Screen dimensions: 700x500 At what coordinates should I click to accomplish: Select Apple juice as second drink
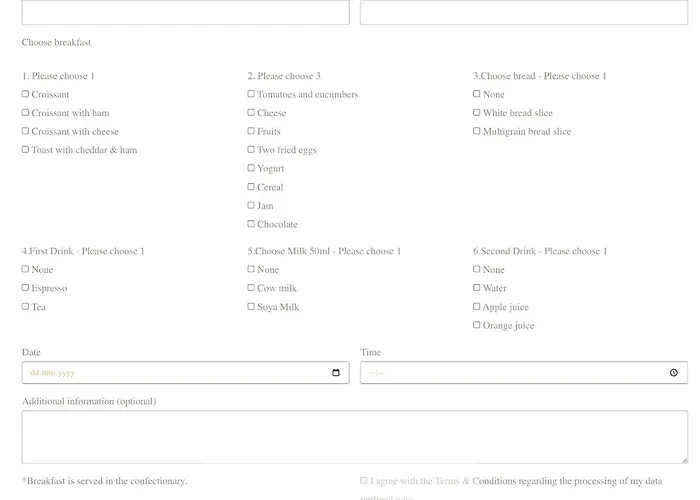tap(477, 307)
